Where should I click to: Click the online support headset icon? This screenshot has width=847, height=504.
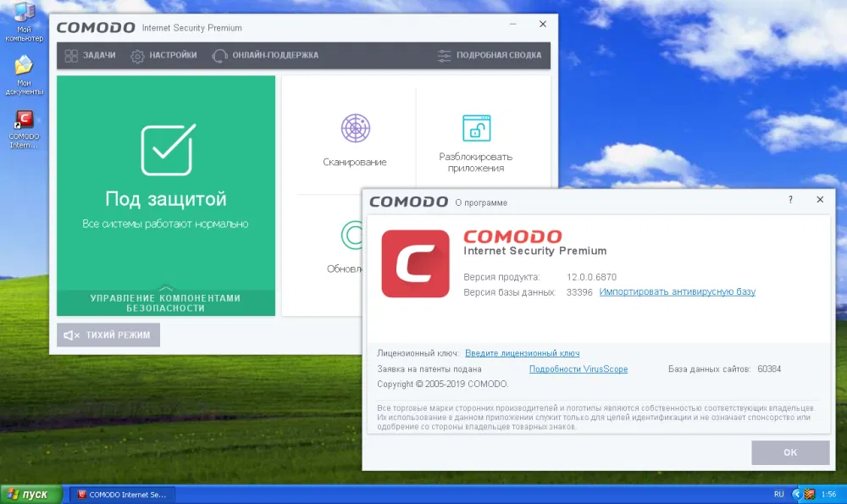219,56
